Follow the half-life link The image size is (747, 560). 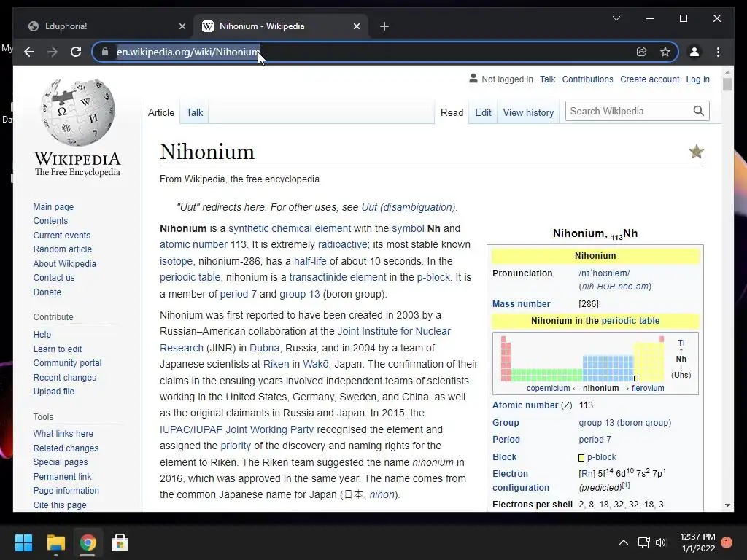point(310,261)
